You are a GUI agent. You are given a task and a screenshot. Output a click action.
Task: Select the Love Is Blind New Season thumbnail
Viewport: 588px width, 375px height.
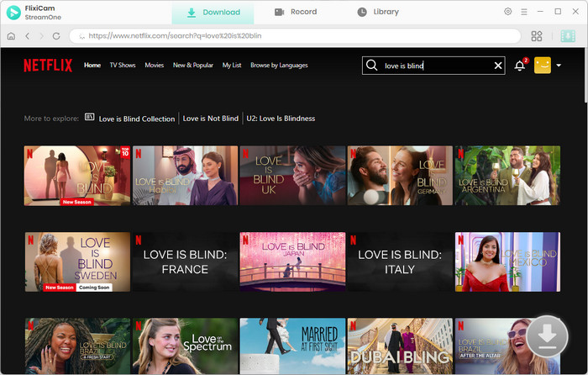click(x=77, y=176)
